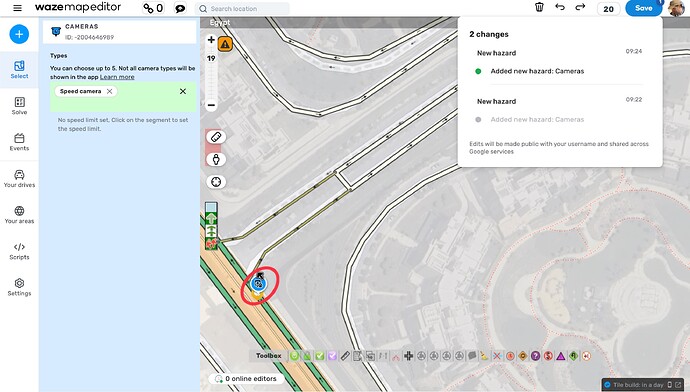This screenshot has height=392, width=690.
Task: Click the 0 online editors indicator
Action: coord(246,378)
